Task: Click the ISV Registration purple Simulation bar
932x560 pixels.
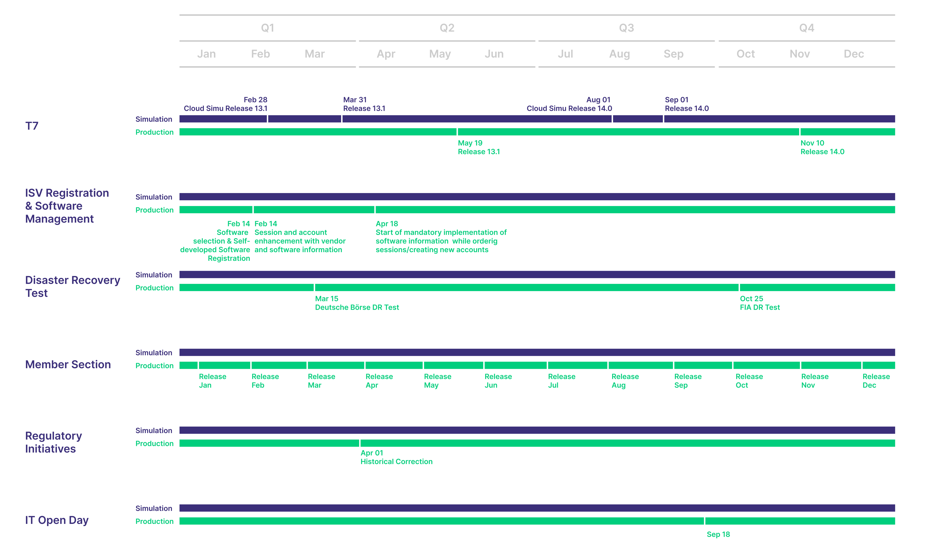Action: click(x=537, y=197)
